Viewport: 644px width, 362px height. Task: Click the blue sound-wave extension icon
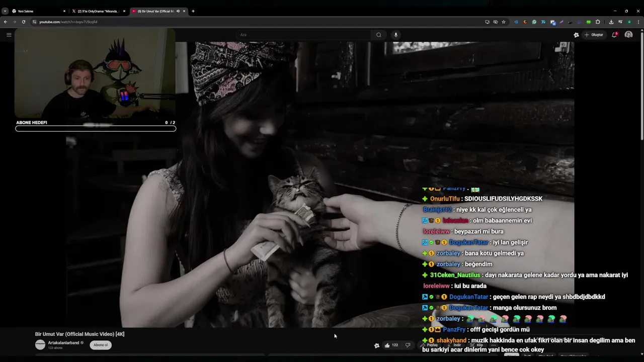[x=516, y=22]
